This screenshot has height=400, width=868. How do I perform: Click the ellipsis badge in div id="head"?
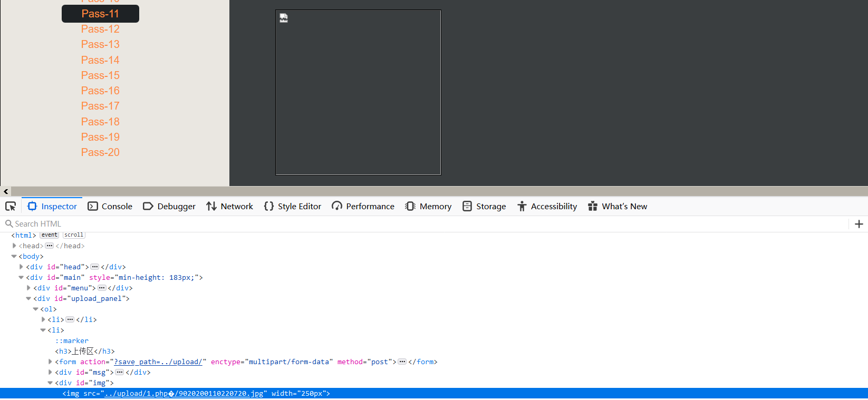coord(95,267)
